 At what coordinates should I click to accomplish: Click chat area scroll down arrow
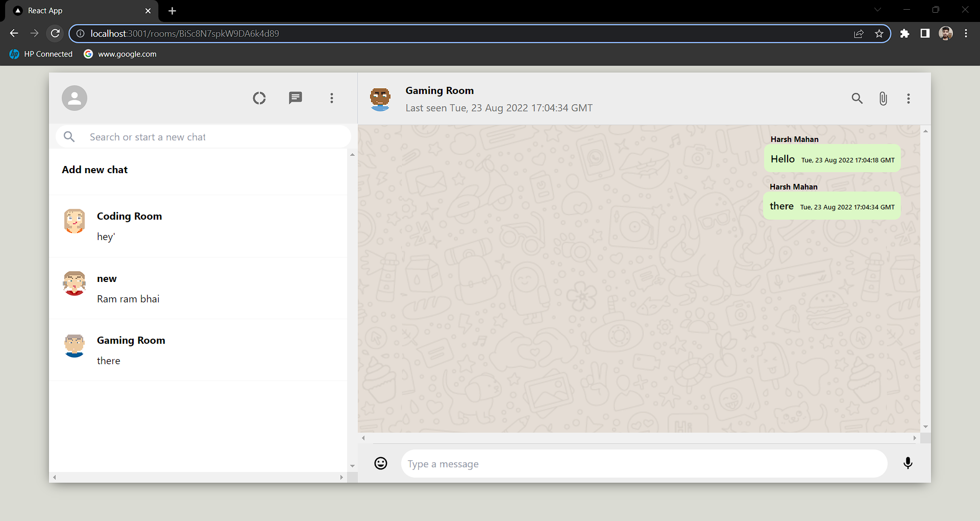[925, 427]
